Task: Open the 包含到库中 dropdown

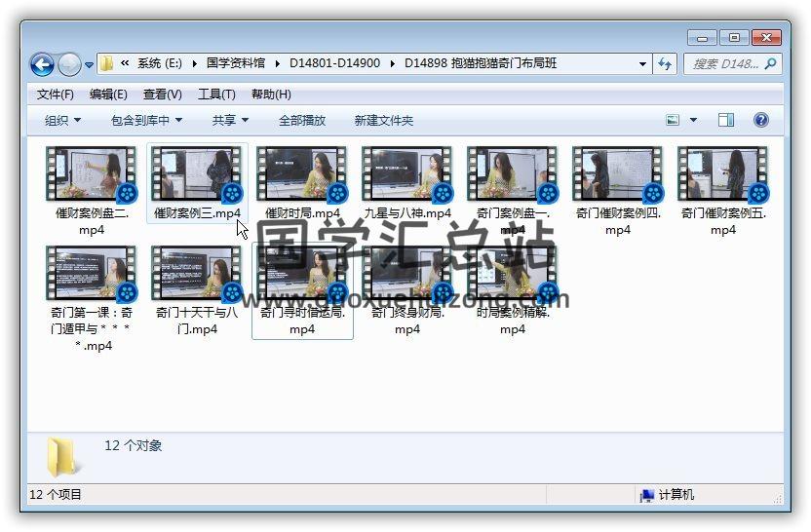Action: tap(146, 121)
